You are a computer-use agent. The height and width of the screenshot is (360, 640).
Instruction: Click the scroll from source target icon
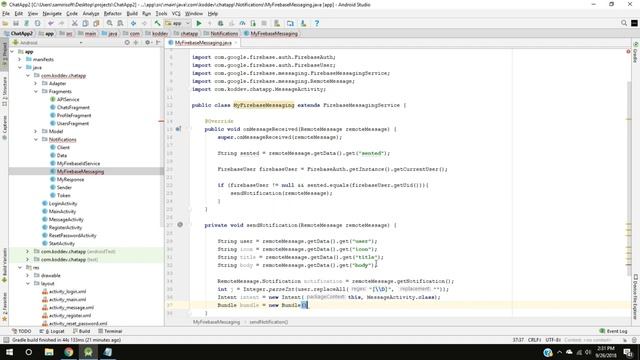pyautogui.click(x=127, y=42)
